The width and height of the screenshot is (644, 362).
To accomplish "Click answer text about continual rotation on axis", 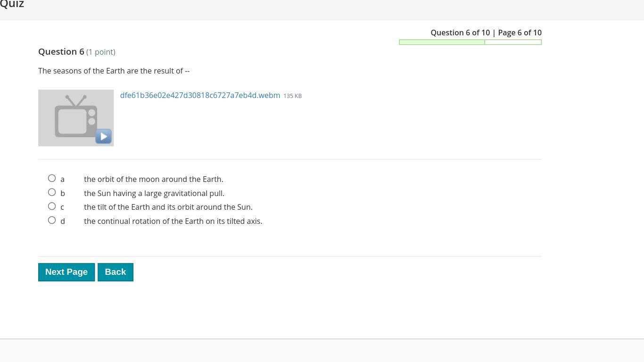I will tap(173, 221).
